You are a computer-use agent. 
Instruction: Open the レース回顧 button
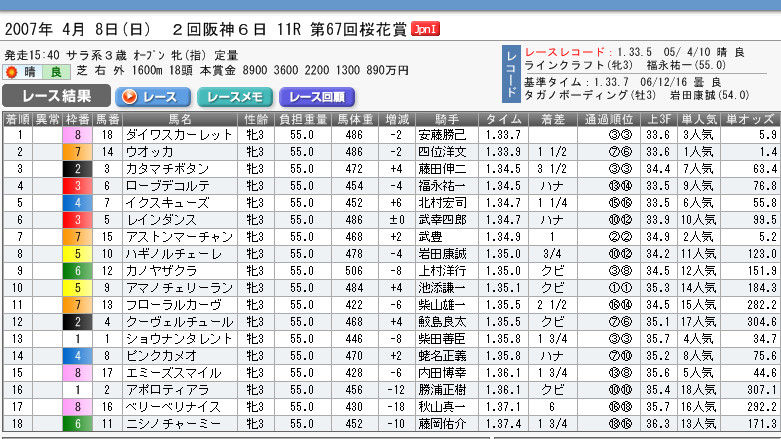(x=317, y=97)
